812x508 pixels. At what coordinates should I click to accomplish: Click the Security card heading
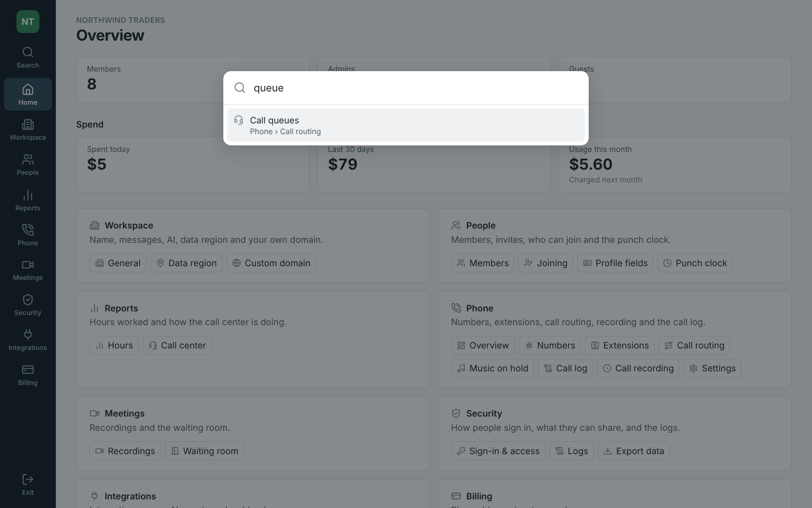[484, 414]
